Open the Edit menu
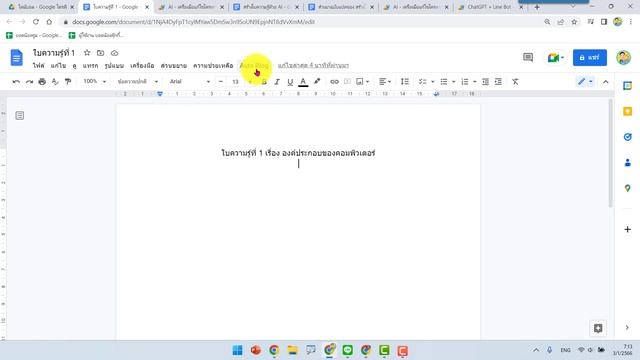This screenshot has height=360, width=640. click(x=58, y=65)
